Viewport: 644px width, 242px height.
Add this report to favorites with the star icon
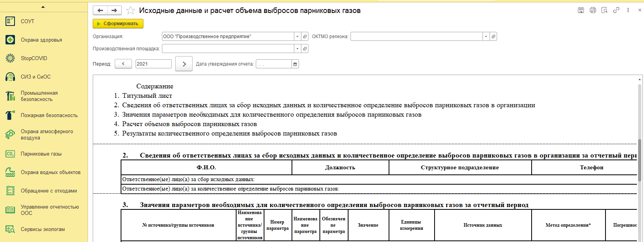click(x=130, y=11)
